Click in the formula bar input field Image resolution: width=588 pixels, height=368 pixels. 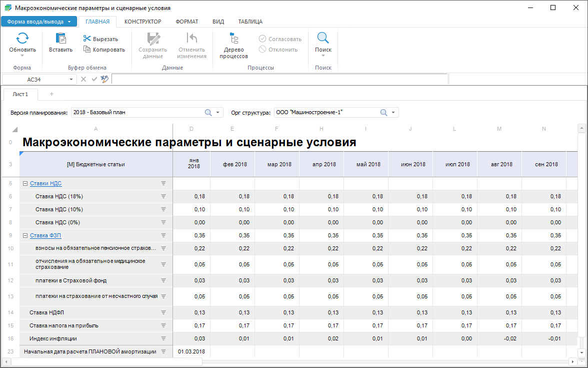point(279,79)
